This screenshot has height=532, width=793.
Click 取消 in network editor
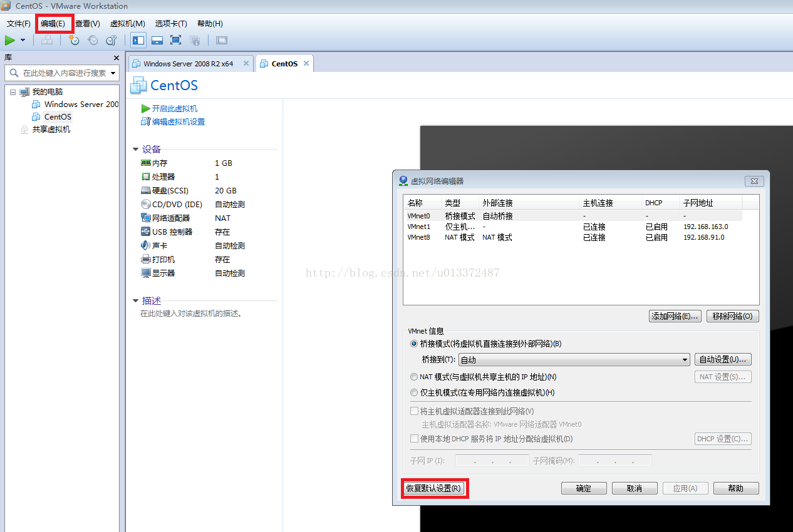(635, 488)
